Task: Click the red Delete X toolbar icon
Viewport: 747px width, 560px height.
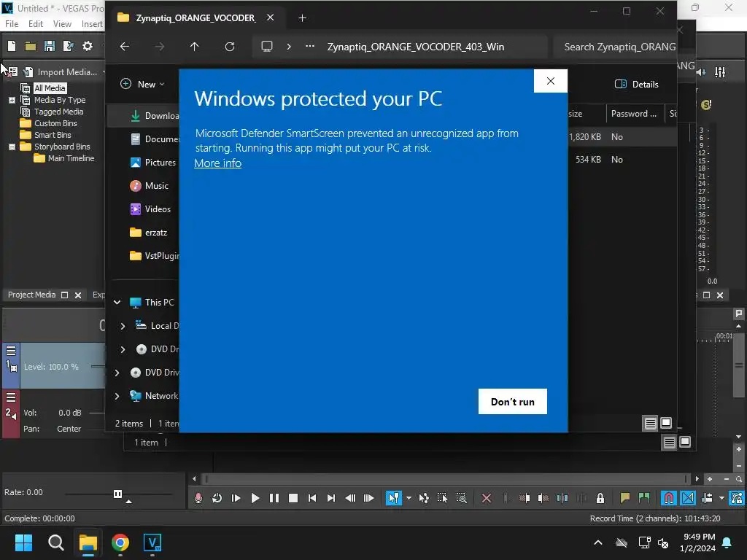Action: tap(487, 498)
